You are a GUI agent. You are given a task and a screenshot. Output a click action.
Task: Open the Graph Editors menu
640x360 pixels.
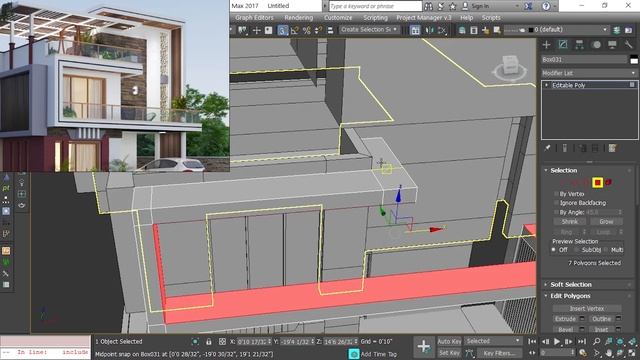click(x=254, y=18)
